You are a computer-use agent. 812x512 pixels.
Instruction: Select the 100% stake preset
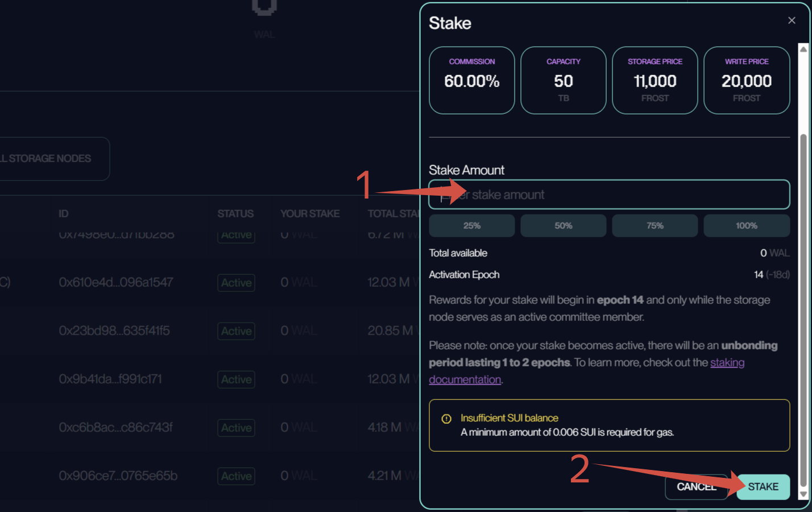tap(746, 226)
